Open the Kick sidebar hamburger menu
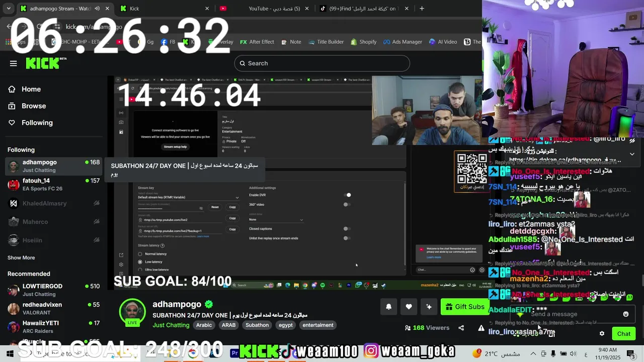This screenshot has width=644, height=362. (x=14, y=63)
